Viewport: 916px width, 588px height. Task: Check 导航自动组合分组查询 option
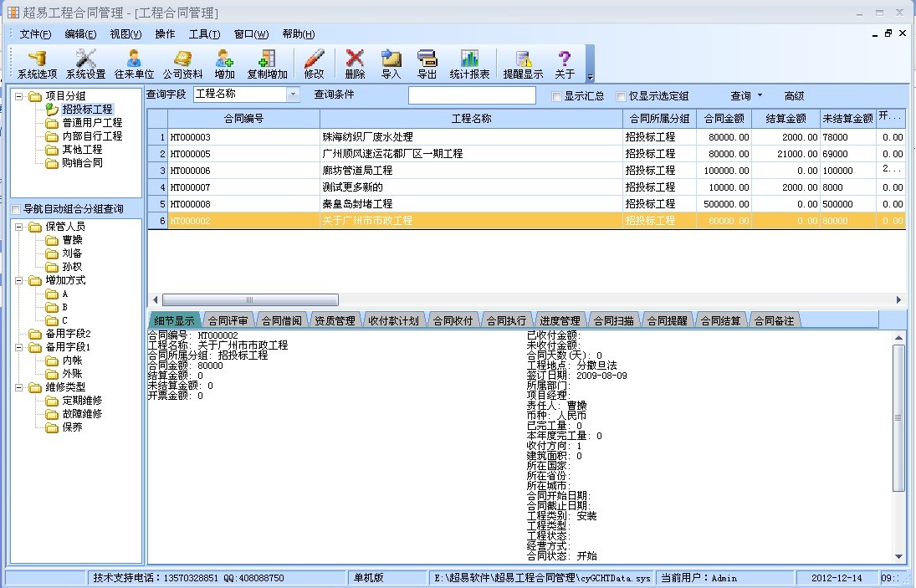pos(16,208)
